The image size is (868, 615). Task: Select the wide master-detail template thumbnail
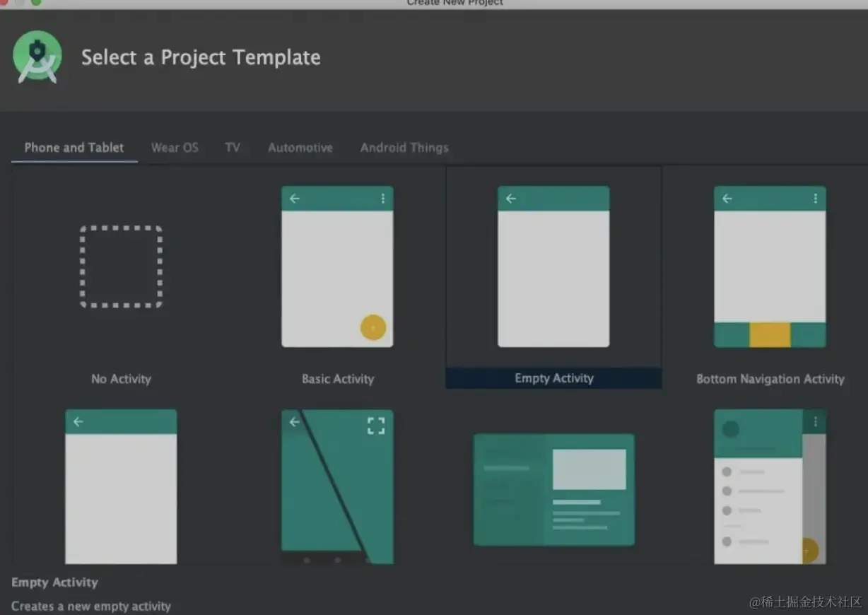[553, 489]
